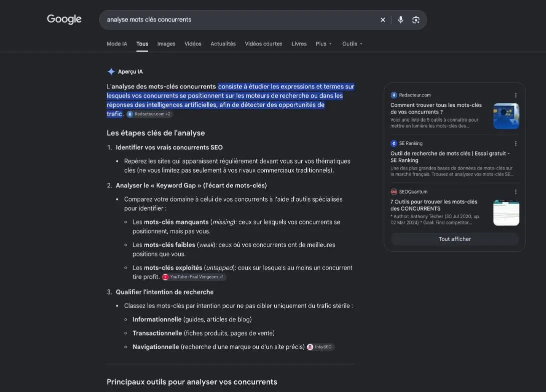The width and height of the screenshot is (546, 392).
Task: Click the SEOQuantum article thumbnail
Action: point(506,212)
